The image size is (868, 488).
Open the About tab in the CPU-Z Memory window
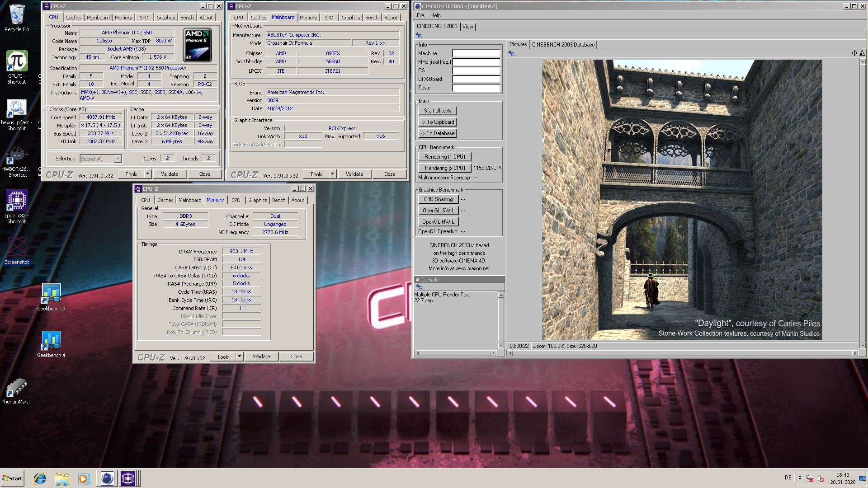coord(298,200)
